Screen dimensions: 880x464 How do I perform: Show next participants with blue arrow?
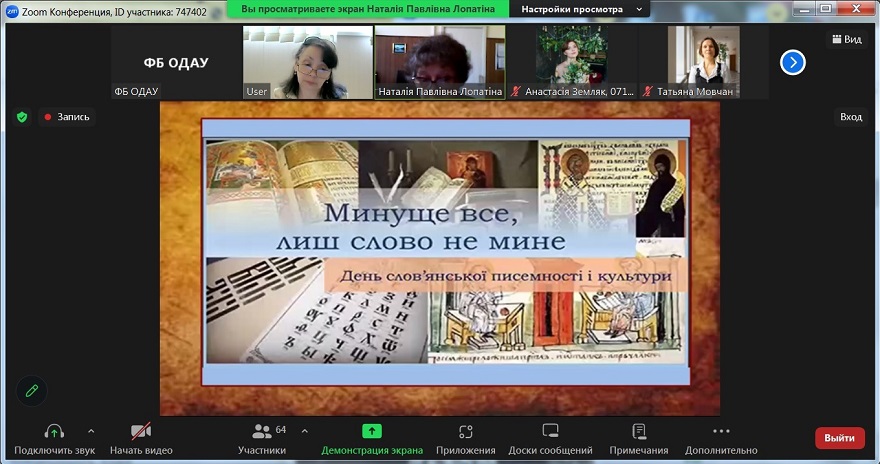pos(792,62)
